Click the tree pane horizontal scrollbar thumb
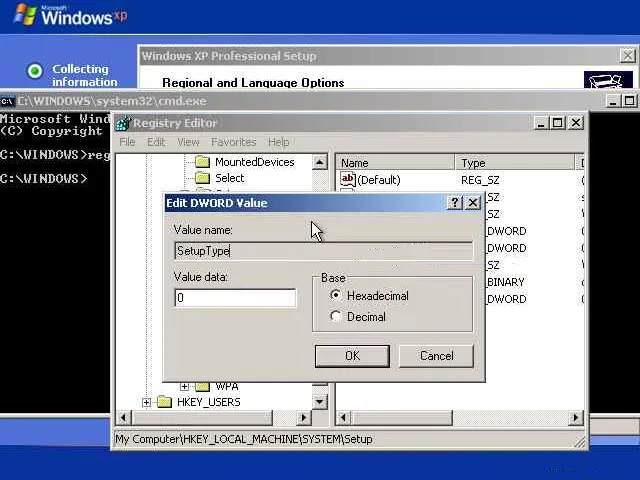The width and height of the screenshot is (640, 480). coord(202,418)
